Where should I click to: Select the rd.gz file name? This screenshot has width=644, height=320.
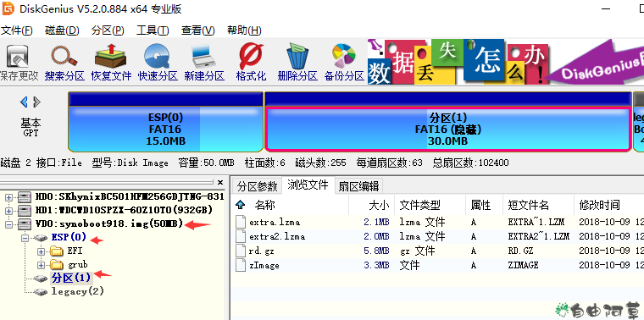coord(263,251)
